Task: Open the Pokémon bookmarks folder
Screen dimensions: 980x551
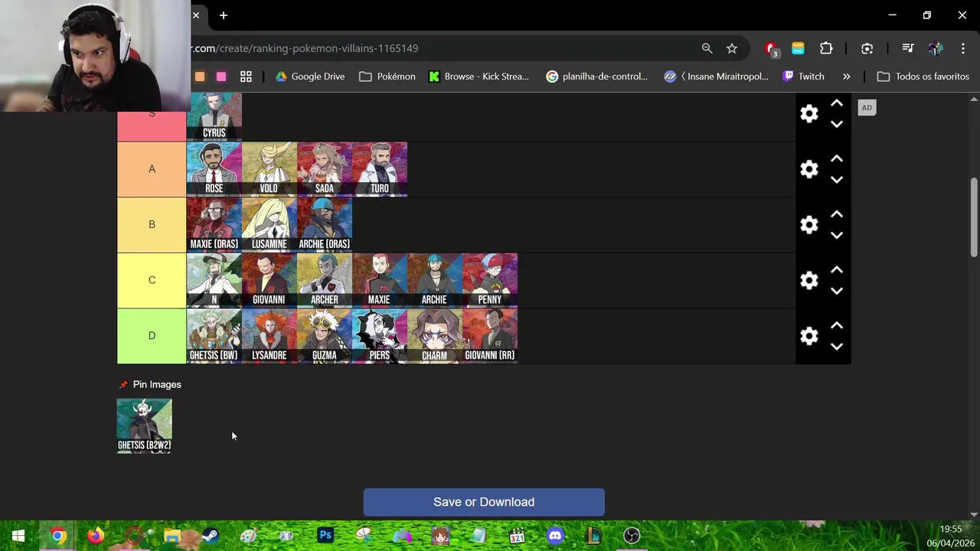Action: pos(387,77)
